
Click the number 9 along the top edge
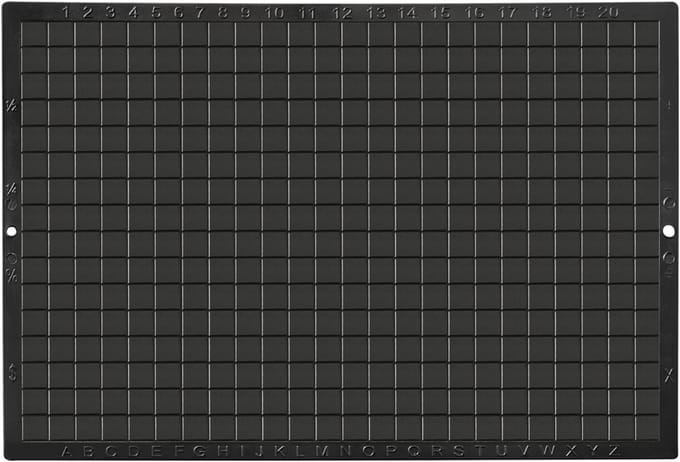245,12
